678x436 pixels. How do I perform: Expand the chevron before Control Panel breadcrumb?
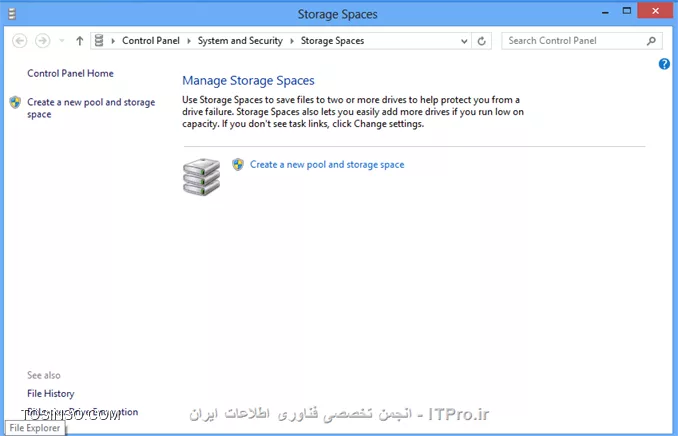[x=113, y=41]
